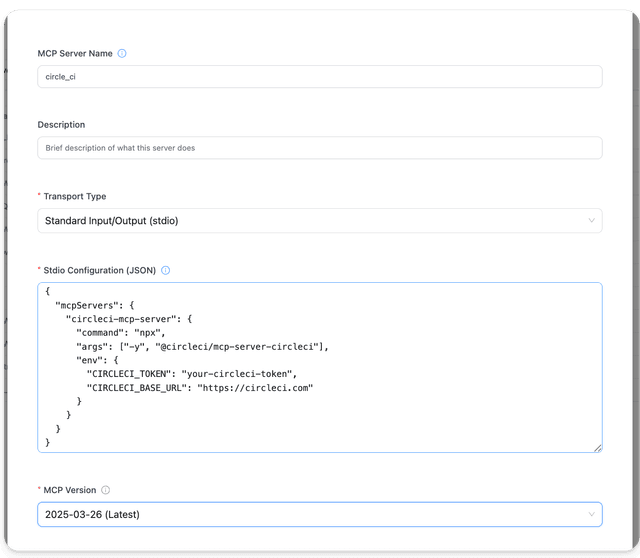The height and width of the screenshot is (558, 640).
Task: Click the MCP Version info icon
Action: 105,490
